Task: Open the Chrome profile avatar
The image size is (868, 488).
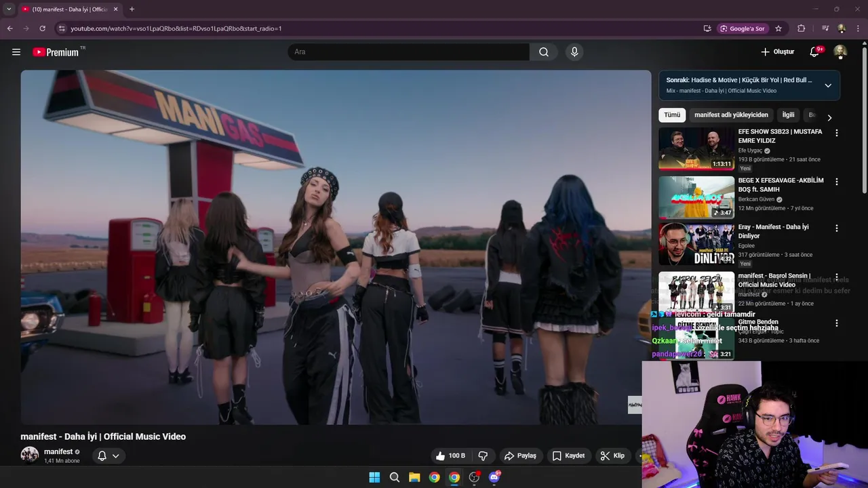Action: (x=842, y=28)
